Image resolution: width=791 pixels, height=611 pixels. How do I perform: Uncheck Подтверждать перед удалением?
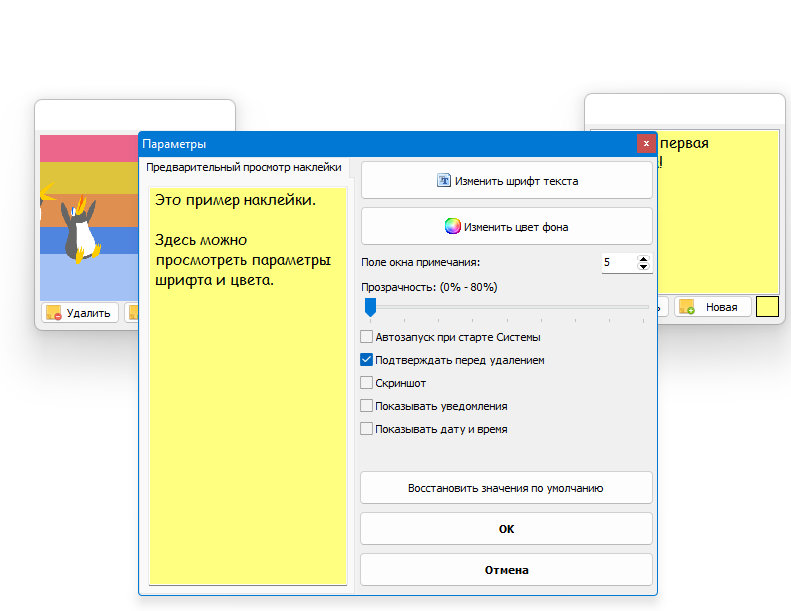point(367,360)
